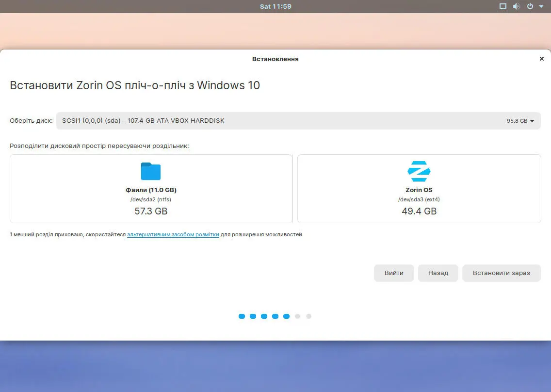This screenshot has width=551, height=392.
Task: Click the Оберіть диск label
Action: (31, 121)
